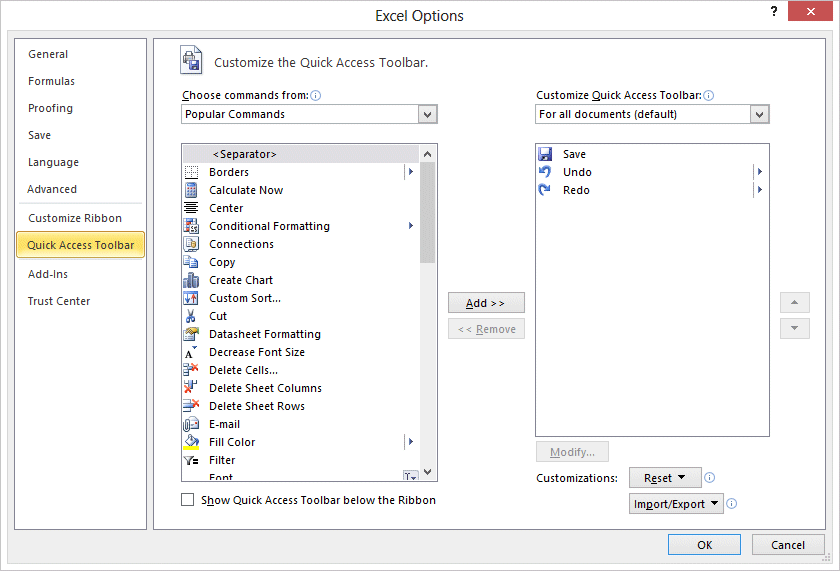Click the commands list scroll-down arrow

point(428,472)
